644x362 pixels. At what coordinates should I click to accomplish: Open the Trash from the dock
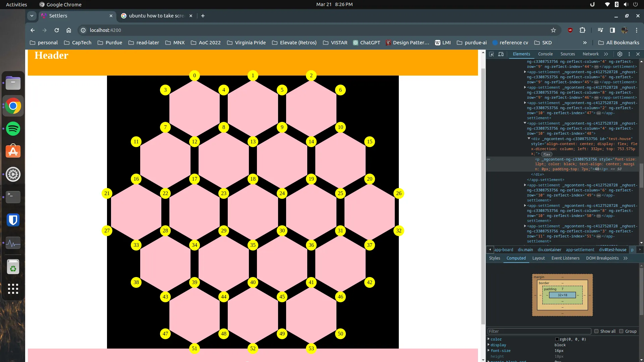[x=13, y=267]
